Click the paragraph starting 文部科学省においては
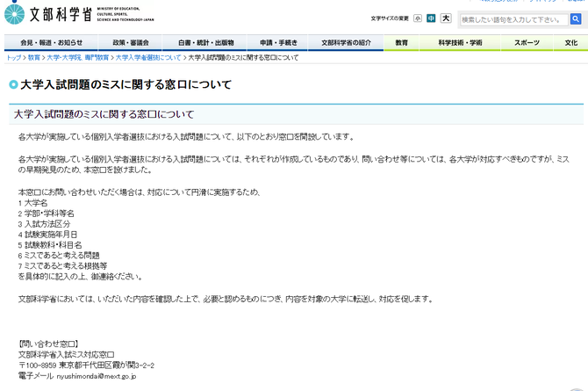The image size is (588, 391). (x=226, y=300)
